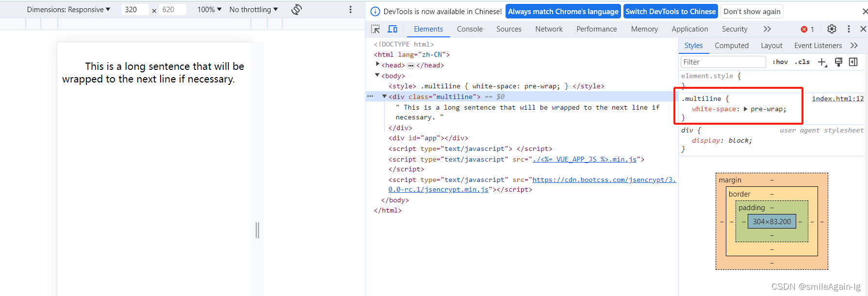Screen dimensions: 868x296
Task: Click the rotate device orientation icon
Action: point(296,10)
